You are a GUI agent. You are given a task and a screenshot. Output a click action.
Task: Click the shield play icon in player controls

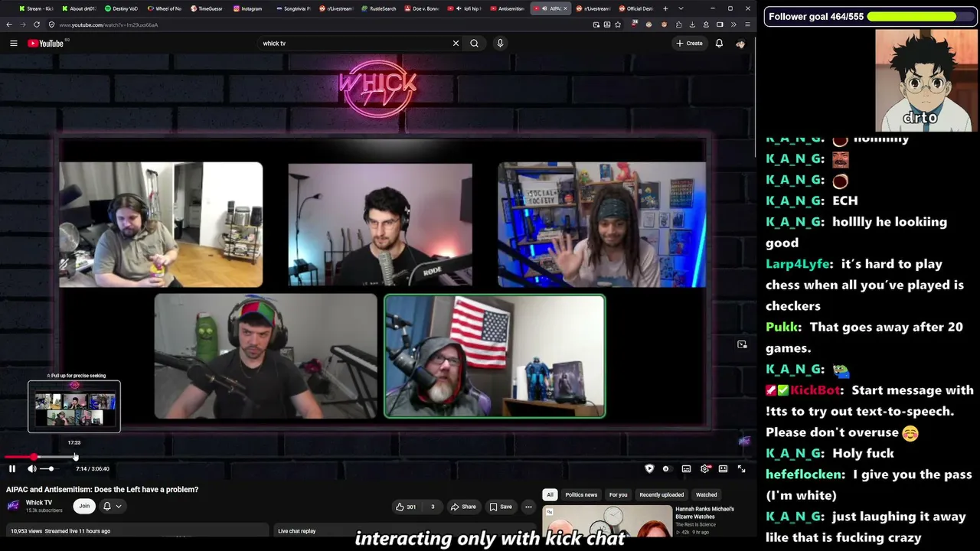point(649,468)
